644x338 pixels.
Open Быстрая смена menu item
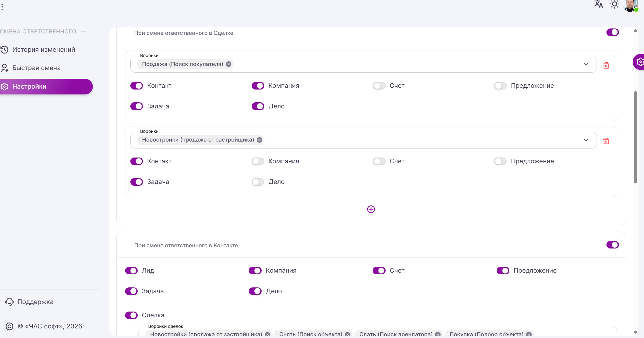[x=36, y=68]
